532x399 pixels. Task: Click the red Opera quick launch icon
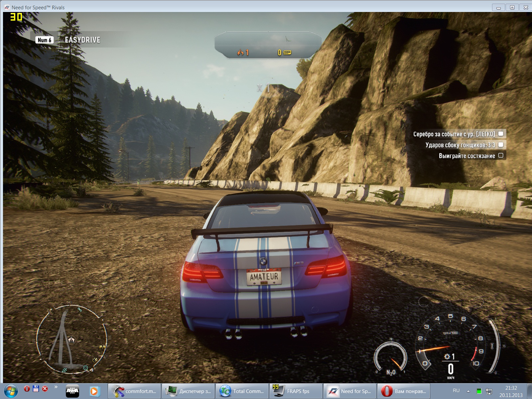[27, 388]
